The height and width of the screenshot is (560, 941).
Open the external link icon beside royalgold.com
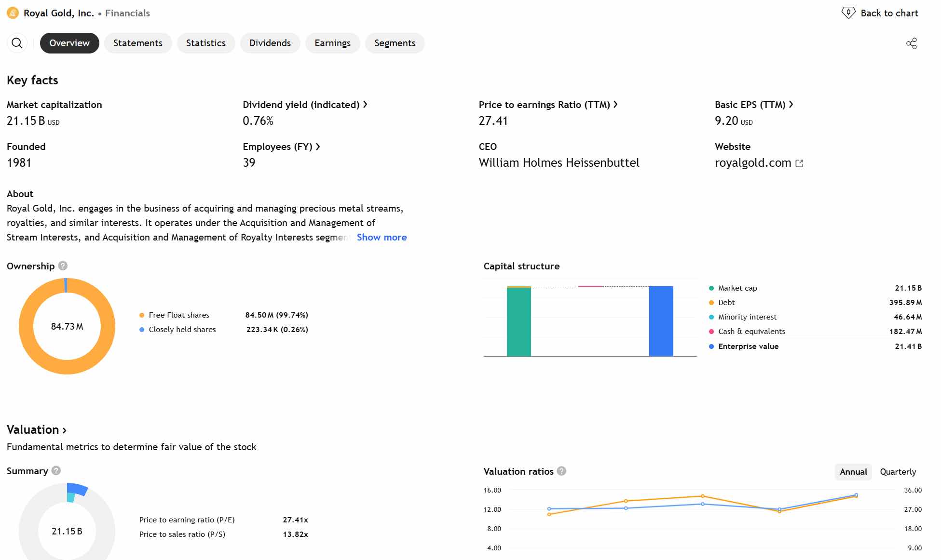pos(799,163)
